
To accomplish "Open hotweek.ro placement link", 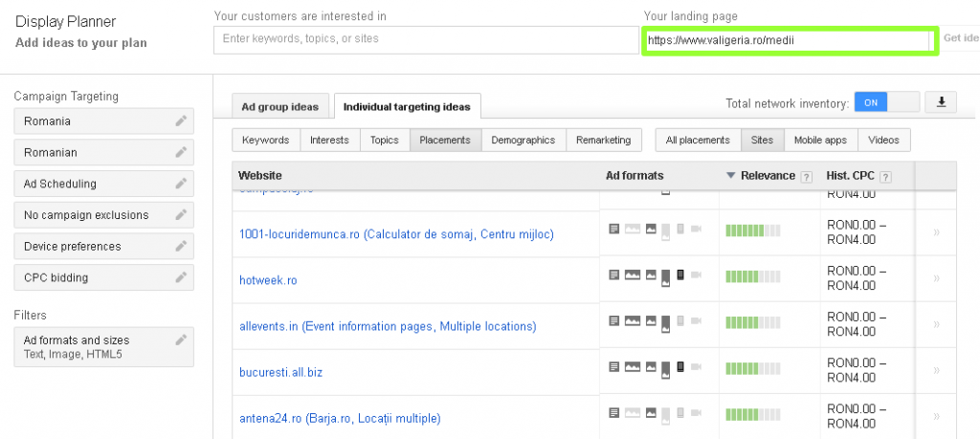I will click(x=268, y=280).
